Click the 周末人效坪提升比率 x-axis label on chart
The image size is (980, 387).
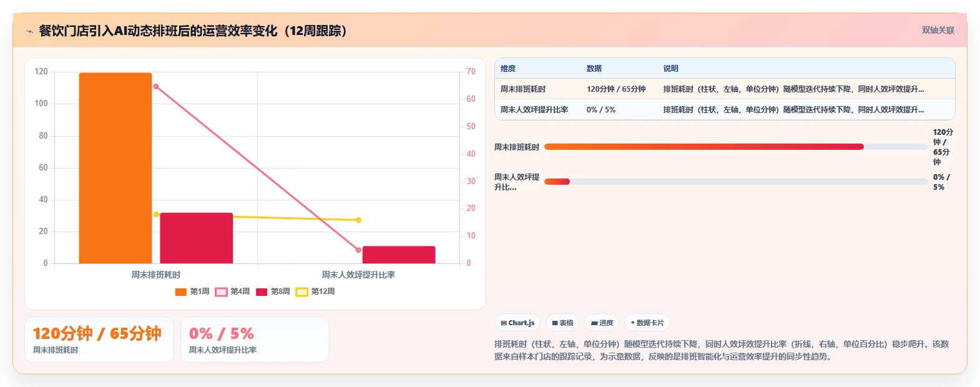(358, 275)
